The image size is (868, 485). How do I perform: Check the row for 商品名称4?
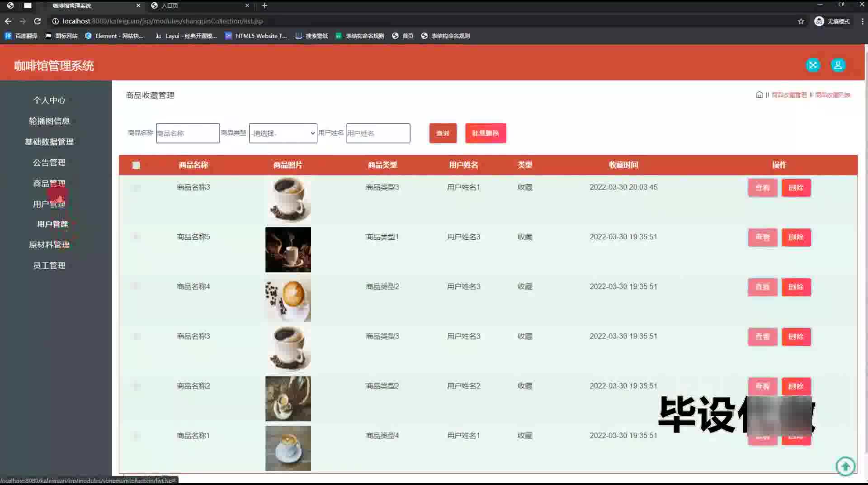click(x=136, y=286)
